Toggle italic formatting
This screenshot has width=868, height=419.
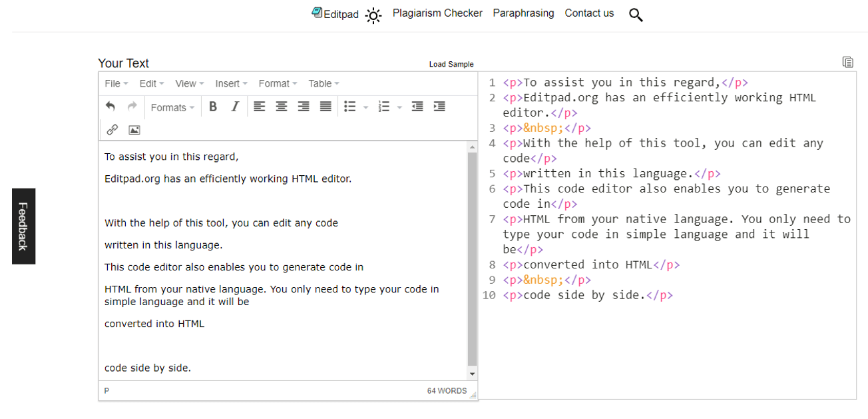tap(234, 107)
